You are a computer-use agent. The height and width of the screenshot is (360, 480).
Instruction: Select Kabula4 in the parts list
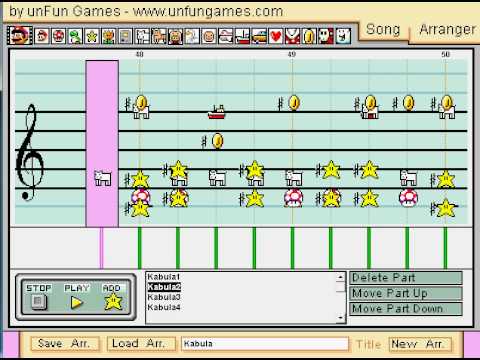164,307
